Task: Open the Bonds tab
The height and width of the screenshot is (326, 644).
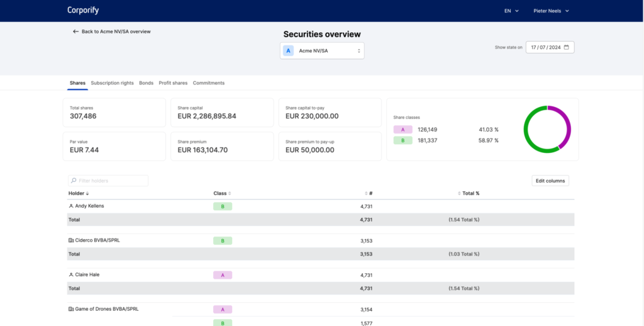Action: (x=146, y=83)
